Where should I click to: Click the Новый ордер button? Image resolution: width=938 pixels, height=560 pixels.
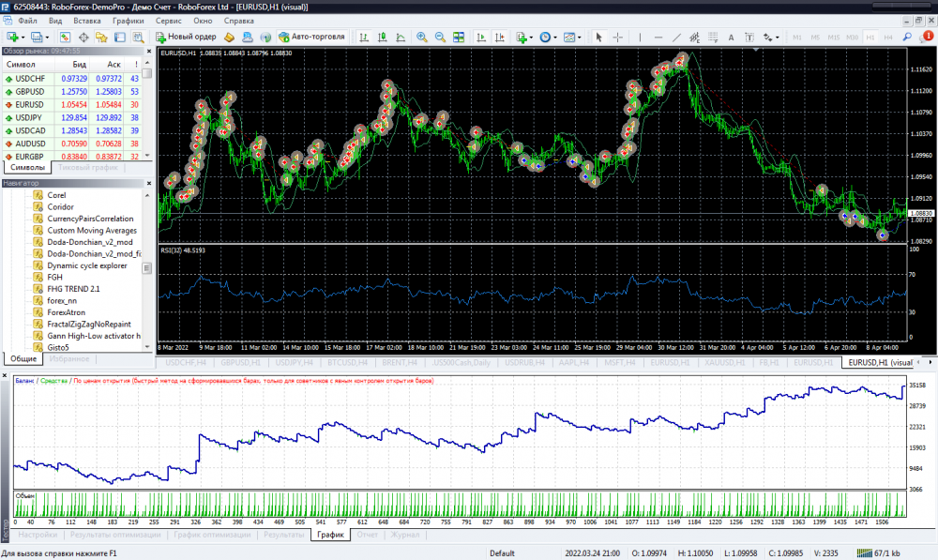[186, 38]
